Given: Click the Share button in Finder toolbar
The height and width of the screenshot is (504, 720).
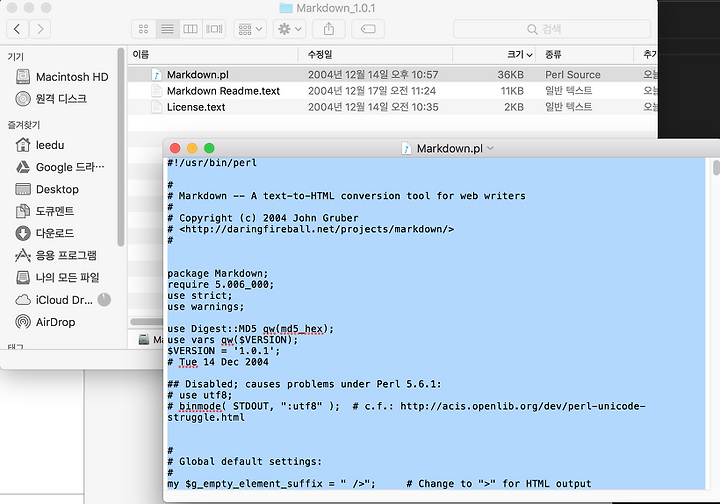Looking at the screenshot, I should (x=329, y=29).
